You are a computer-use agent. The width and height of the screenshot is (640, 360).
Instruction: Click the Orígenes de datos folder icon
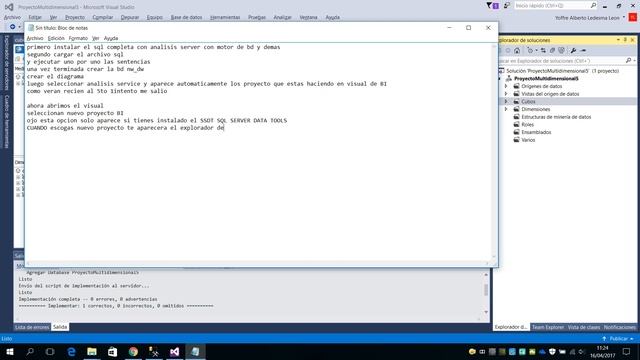(x=516, y=86)
